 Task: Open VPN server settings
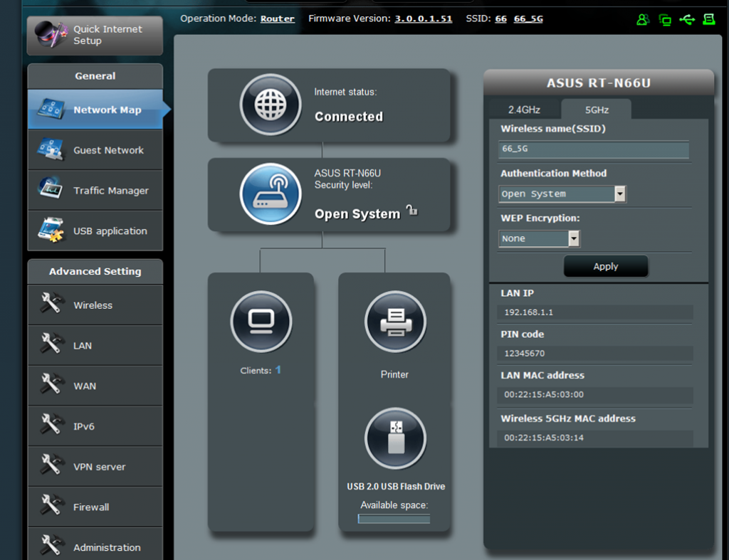95,467
